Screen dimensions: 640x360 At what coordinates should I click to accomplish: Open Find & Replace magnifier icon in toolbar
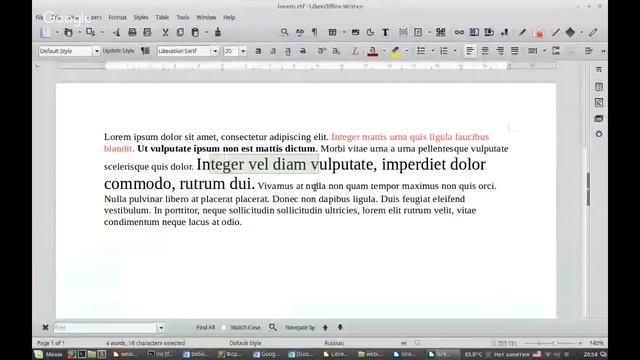pos(284,32)
